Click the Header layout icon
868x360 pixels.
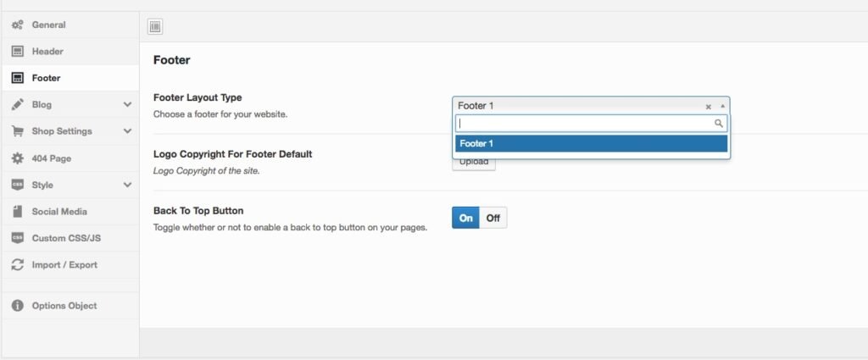click(17, 52)
